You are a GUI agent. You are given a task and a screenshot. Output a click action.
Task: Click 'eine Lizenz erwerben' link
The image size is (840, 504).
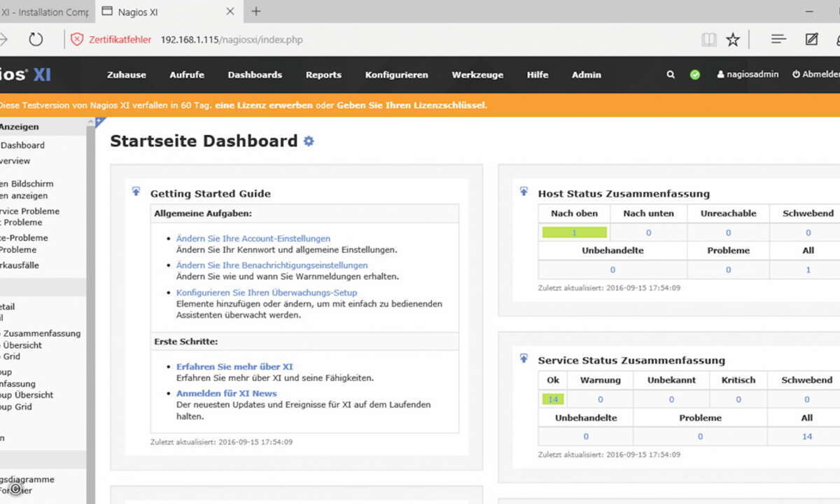[264, 105]
